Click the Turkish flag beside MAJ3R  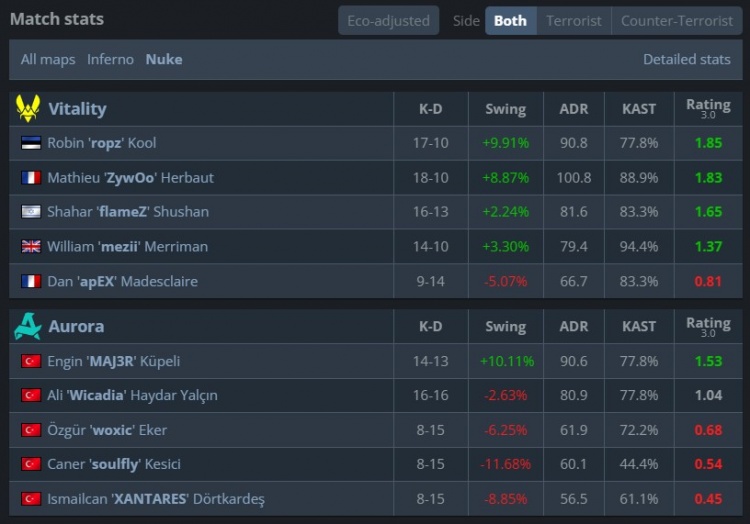pyautogui.click(x=30, y=361)
